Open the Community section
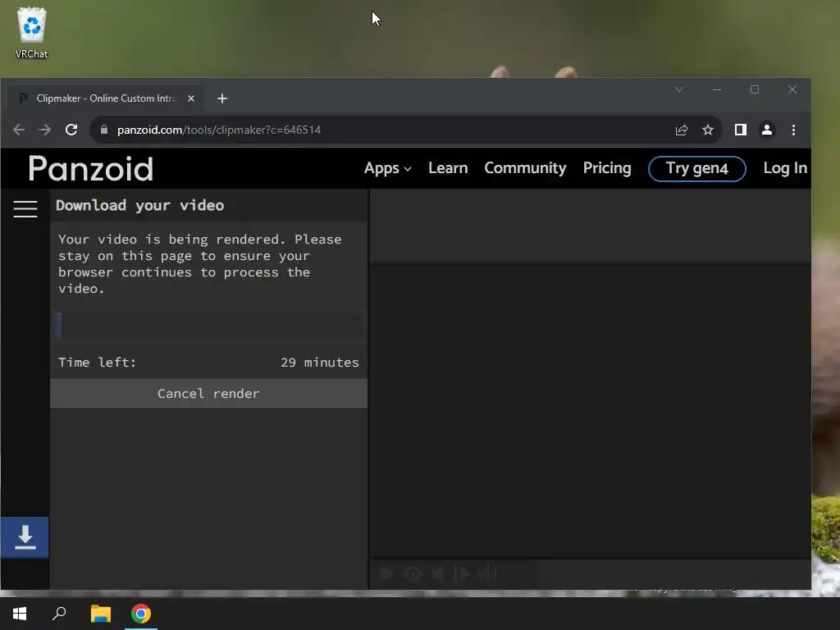Image resolution: width=840 pixels, height=630 pixels. tap(525, 168)
